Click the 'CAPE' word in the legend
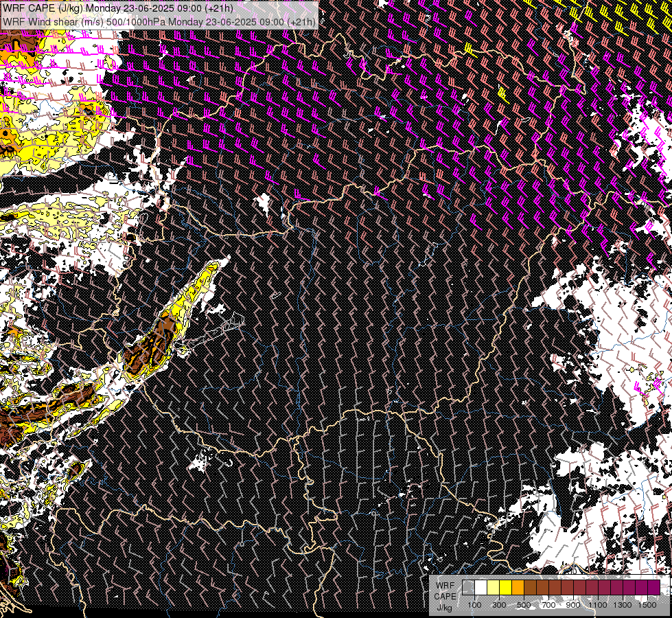Viewport: 672px width, 618px height. [445, 597]
